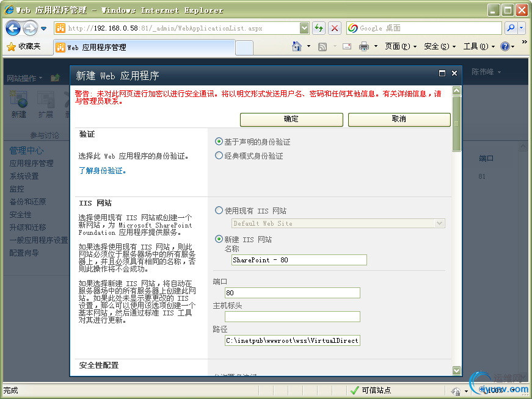This screenshot has width=532, height=399.
Task: Click the dialog scrollbar down arrow
Action: point(457,370)
